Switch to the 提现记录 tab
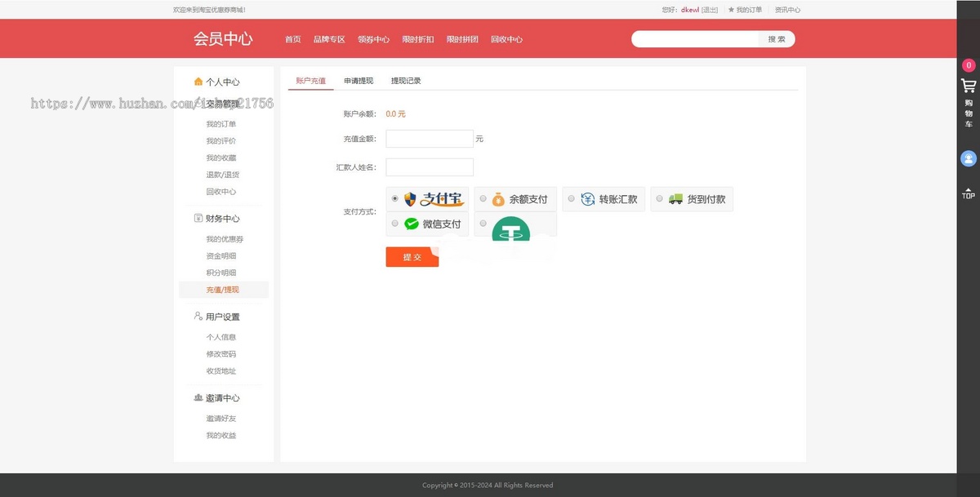 pos(406,81)
